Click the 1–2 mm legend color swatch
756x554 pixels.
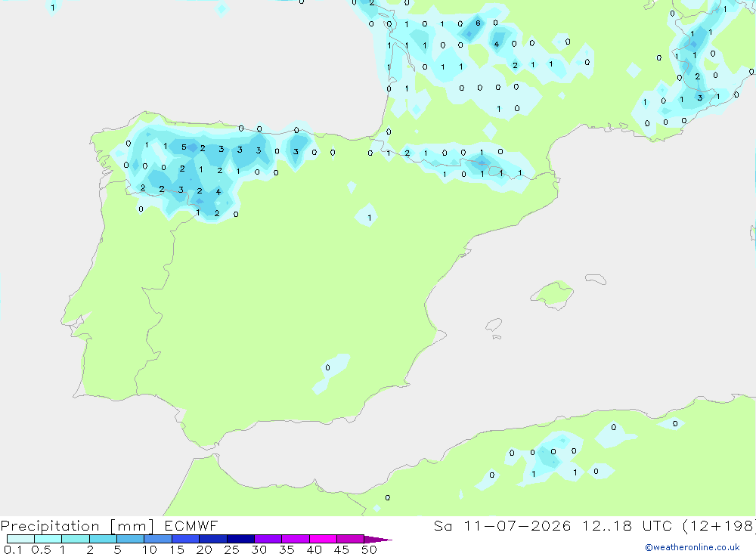coord(76,539)
